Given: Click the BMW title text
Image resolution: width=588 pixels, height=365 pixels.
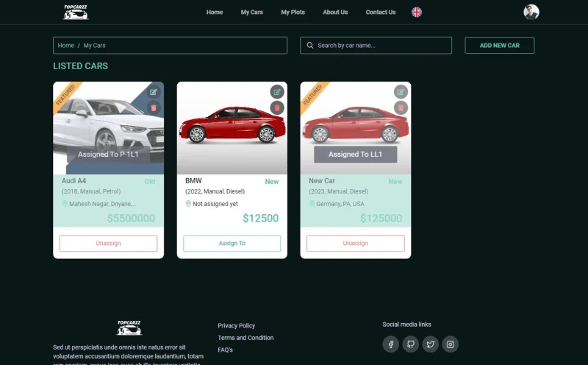Looking at the screenshot, I should click(x=193, y=180).
